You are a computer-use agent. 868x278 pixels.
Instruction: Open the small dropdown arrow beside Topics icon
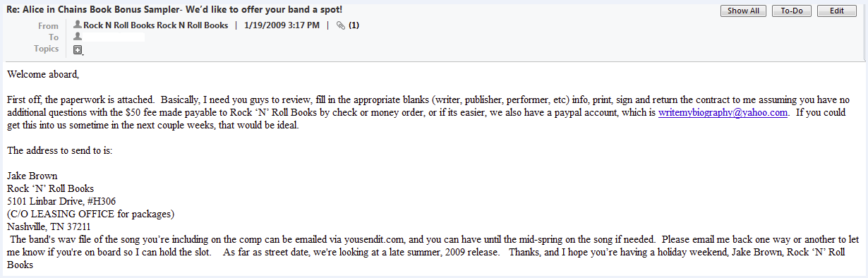(83, 53)
